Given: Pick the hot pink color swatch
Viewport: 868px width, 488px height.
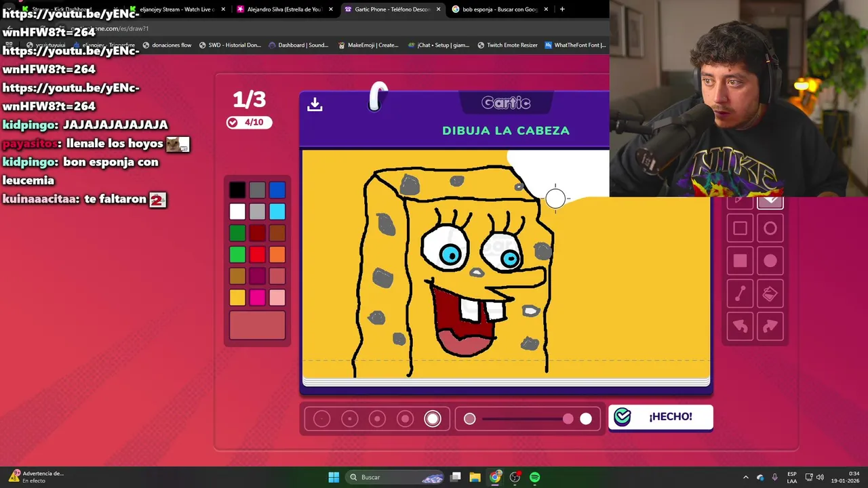Looking at the screenshot, I should pos(257,298).
